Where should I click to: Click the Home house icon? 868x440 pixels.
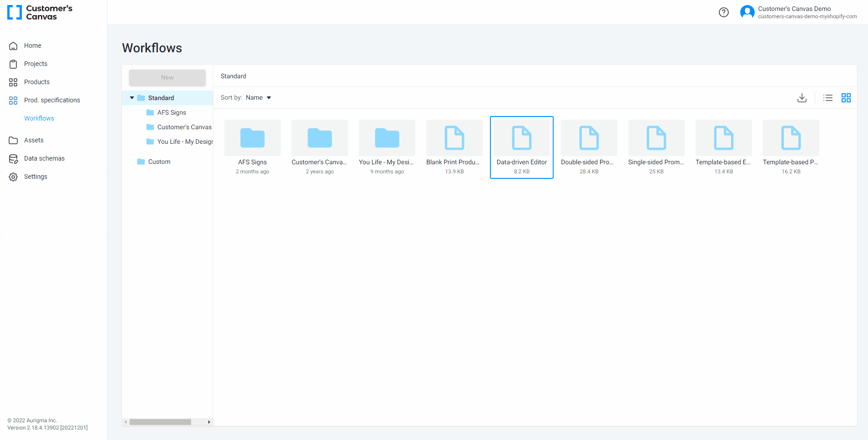13,46
